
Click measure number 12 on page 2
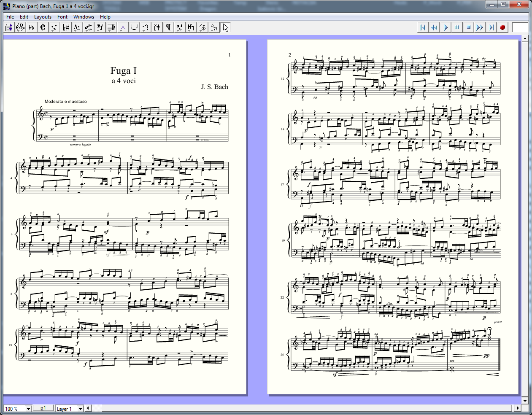(282, 79)
